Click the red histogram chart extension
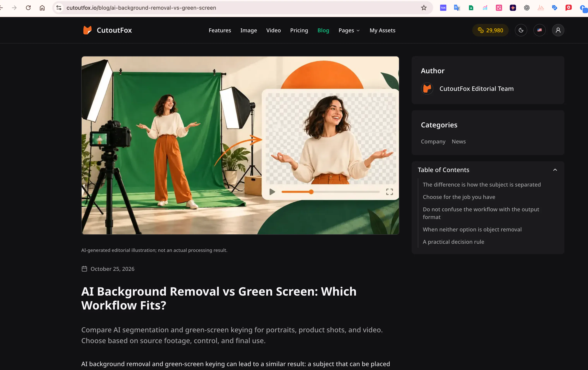 [x=541, y=8]
